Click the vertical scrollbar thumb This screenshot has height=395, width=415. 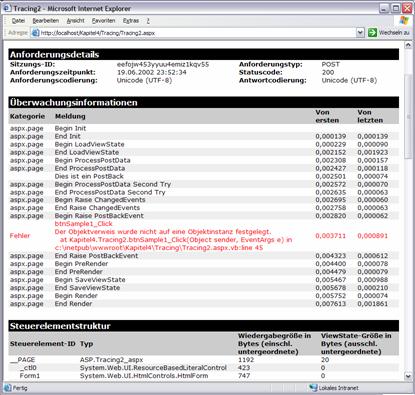408,116
